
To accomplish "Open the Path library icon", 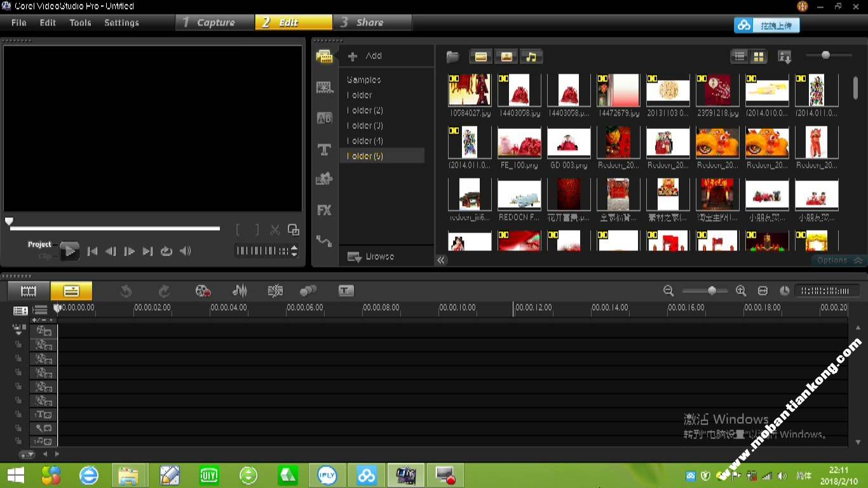I will tap(325, 241).
